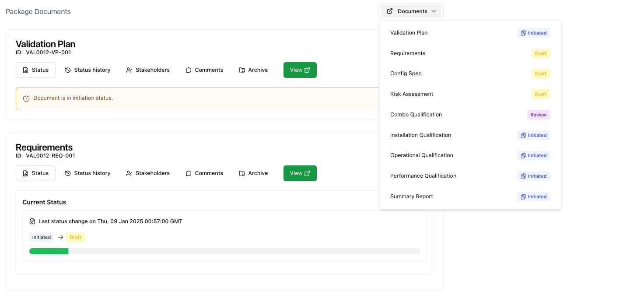Click the Review badge next to Combo Qualification

(x=538, y=115)
